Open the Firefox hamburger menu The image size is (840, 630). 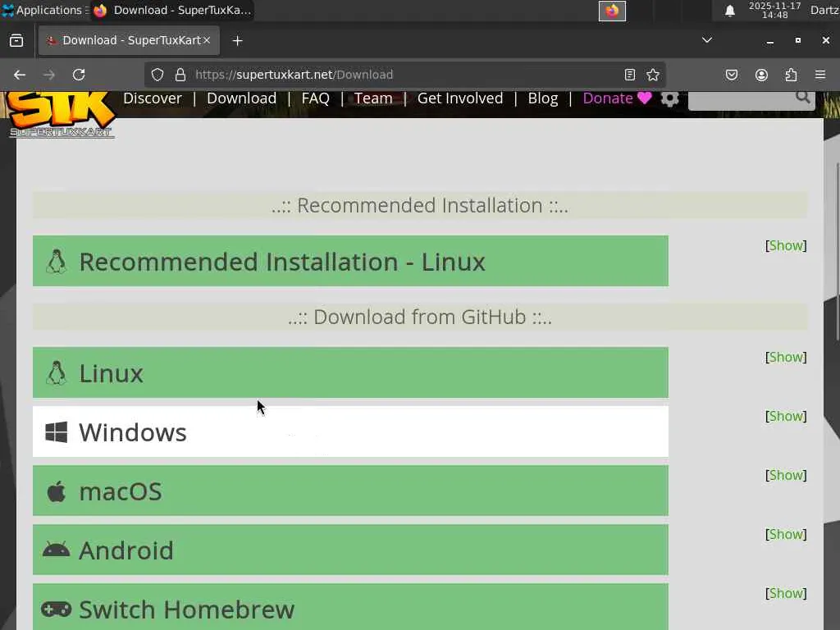pos(820,75)
